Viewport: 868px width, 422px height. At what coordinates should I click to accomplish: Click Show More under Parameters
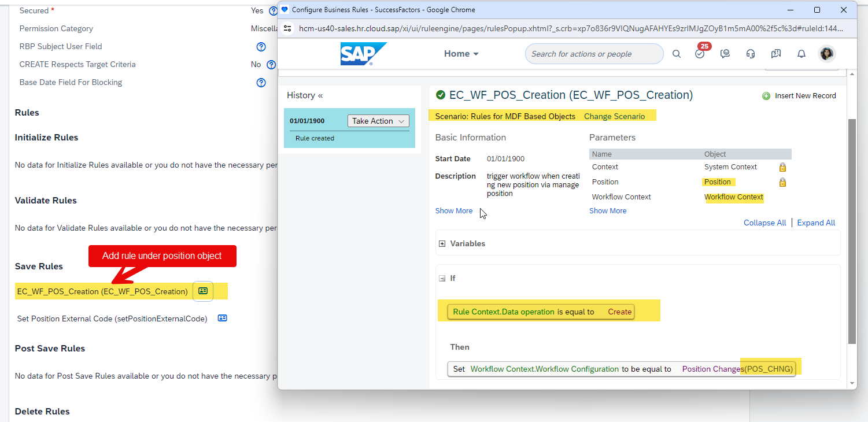[x=608, y=211]
